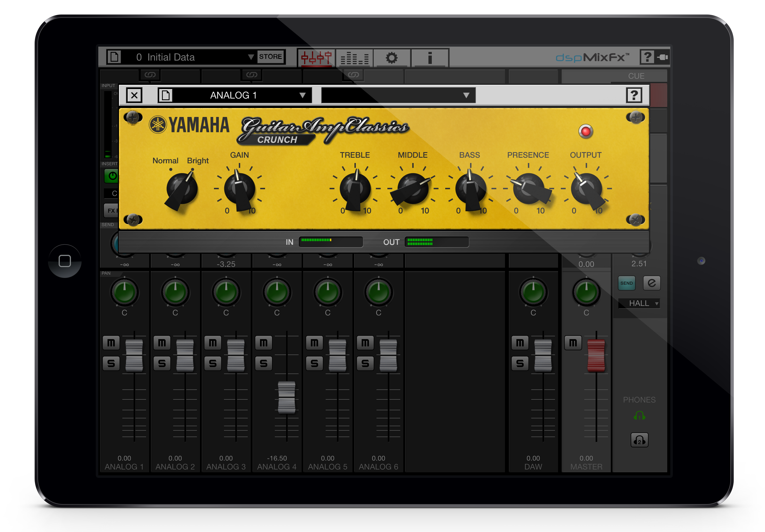Toggle the stereo link between channels 5 and 6

(x=354, y=75)
